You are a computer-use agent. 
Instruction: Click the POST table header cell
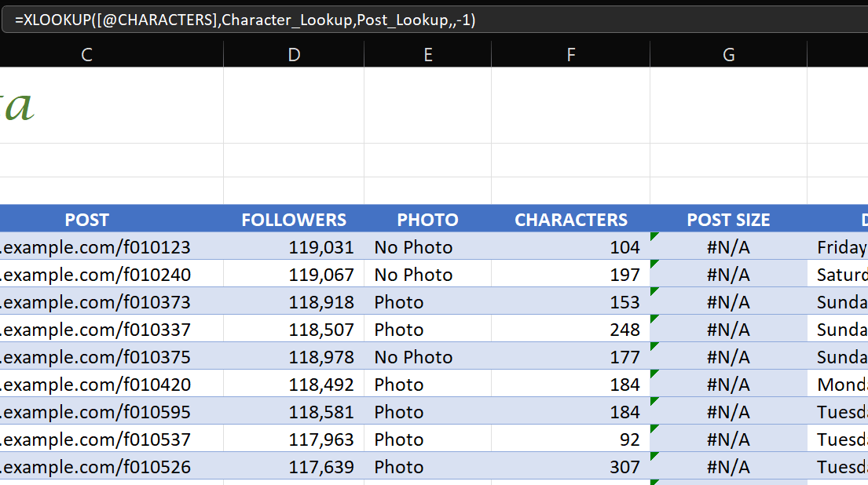click(x=86, y=220)
